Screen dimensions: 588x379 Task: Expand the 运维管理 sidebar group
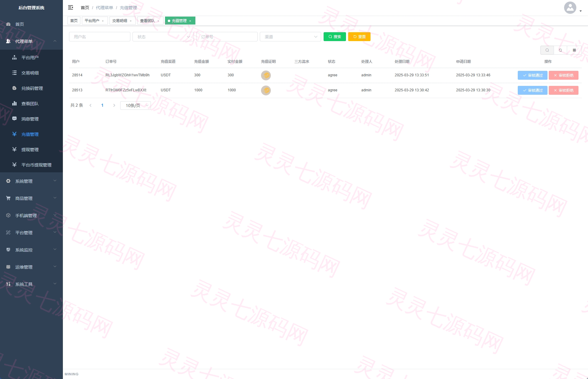[x=31, y=267]
